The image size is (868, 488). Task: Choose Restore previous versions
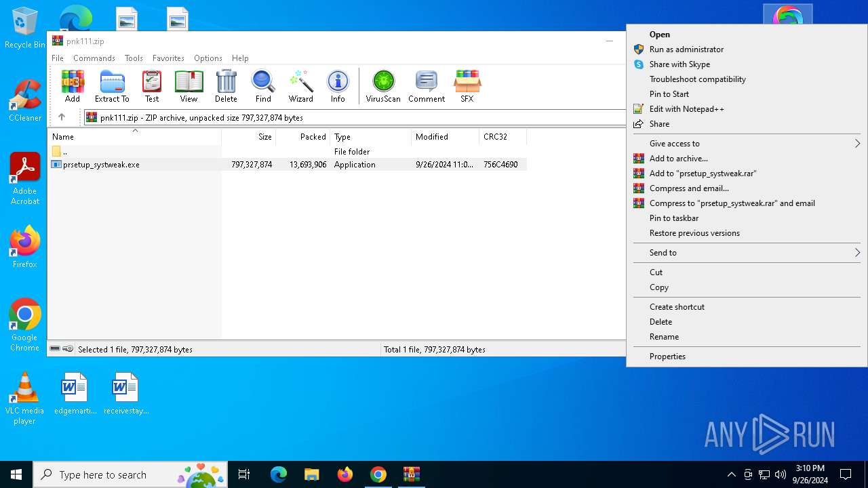(x=747, y=232)
